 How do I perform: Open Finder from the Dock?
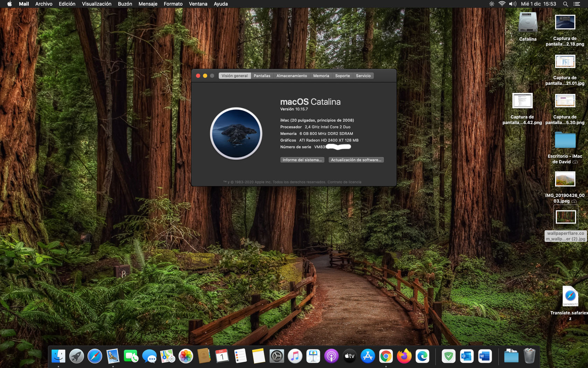(58, 356)
